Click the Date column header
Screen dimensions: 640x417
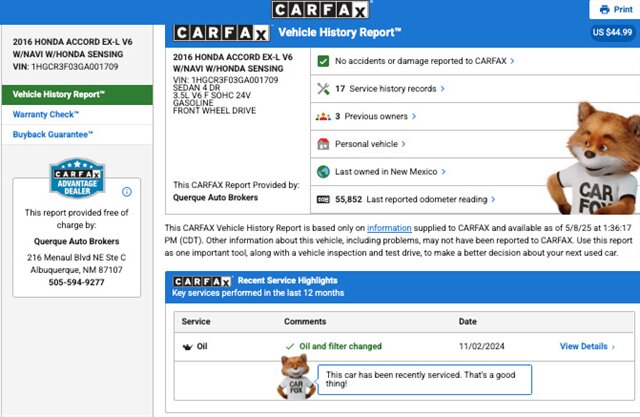[468, 322]
